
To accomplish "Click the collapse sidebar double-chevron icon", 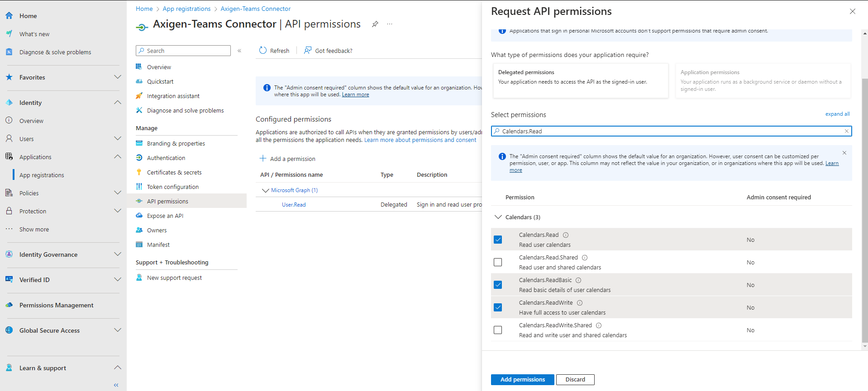I will click(116, 385).
